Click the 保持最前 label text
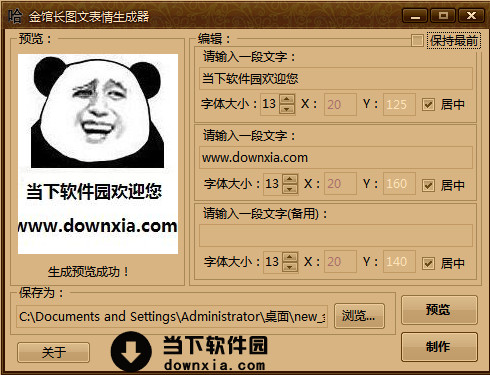Screen dimensions: 490x375 (x=454, y=41)
